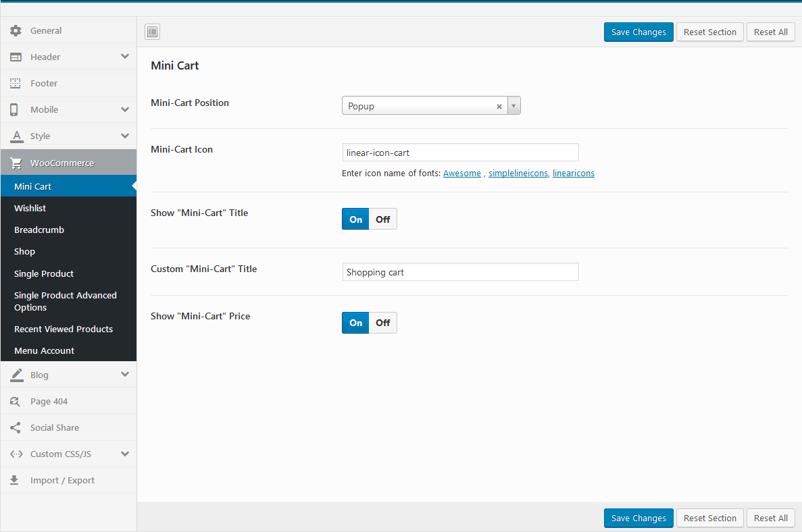This screenshot has height=532, width=802.
Task: Open the simplelineicons link
Action: point(518,174)
